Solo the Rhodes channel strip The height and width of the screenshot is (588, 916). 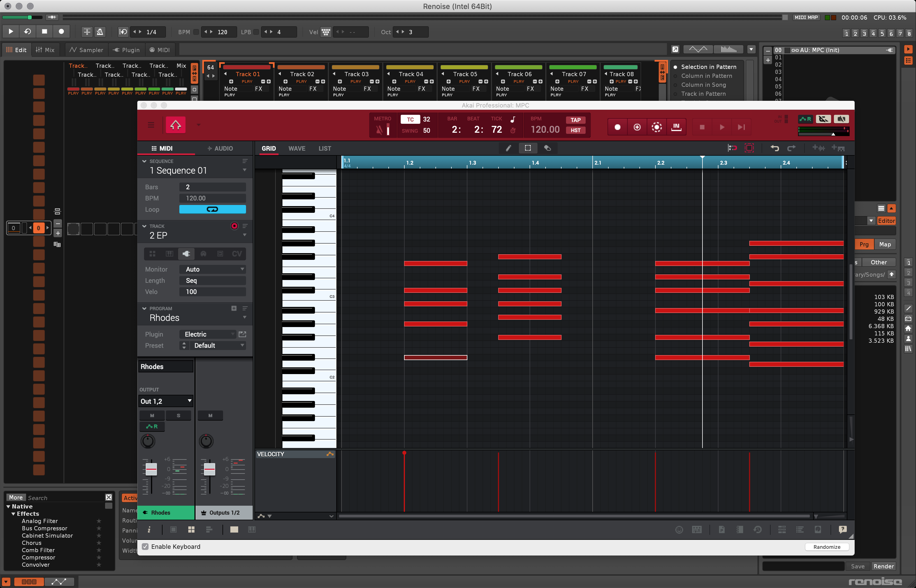click(x=178, y=416)
